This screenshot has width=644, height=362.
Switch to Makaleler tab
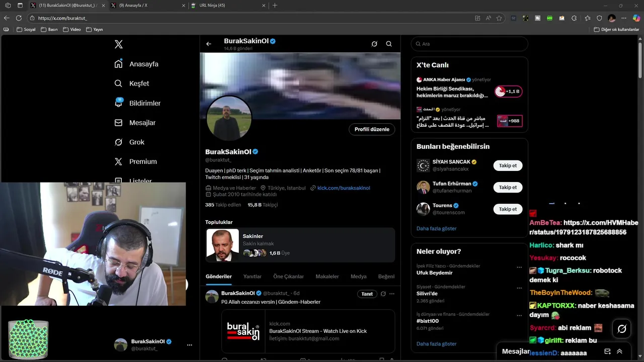[327, 277]
